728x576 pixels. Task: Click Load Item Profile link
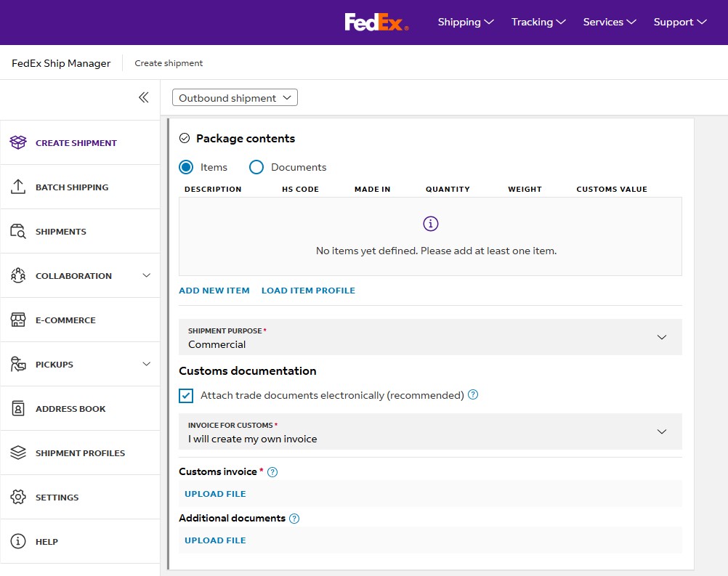click(308, 291)
